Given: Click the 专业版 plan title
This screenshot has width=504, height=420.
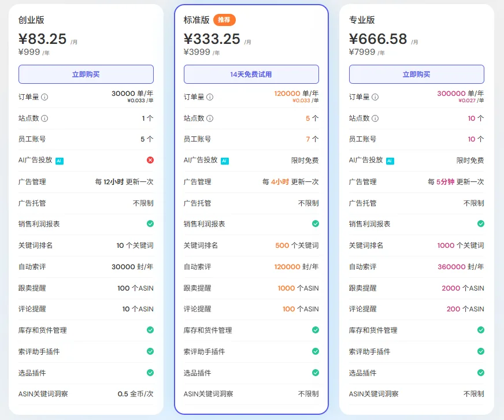Looking at the screenshot, I should [x=362, y=20].
